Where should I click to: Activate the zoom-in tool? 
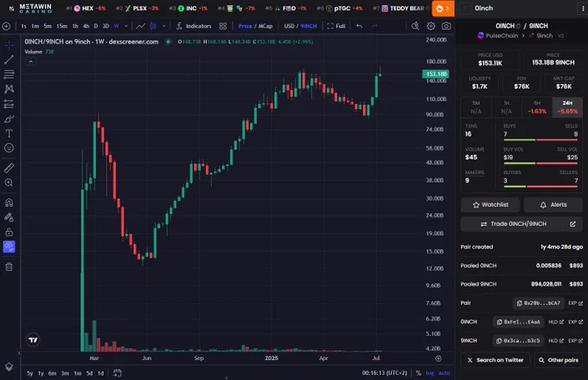coord(9,183)
